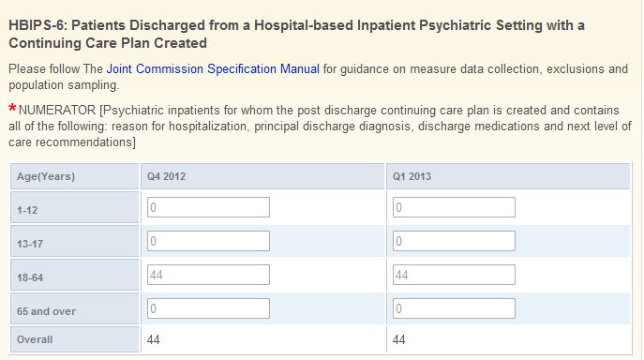Click the Overall row label
Image resolution: width=644 pixels, height=360 pixels.
tap(74, 339)
